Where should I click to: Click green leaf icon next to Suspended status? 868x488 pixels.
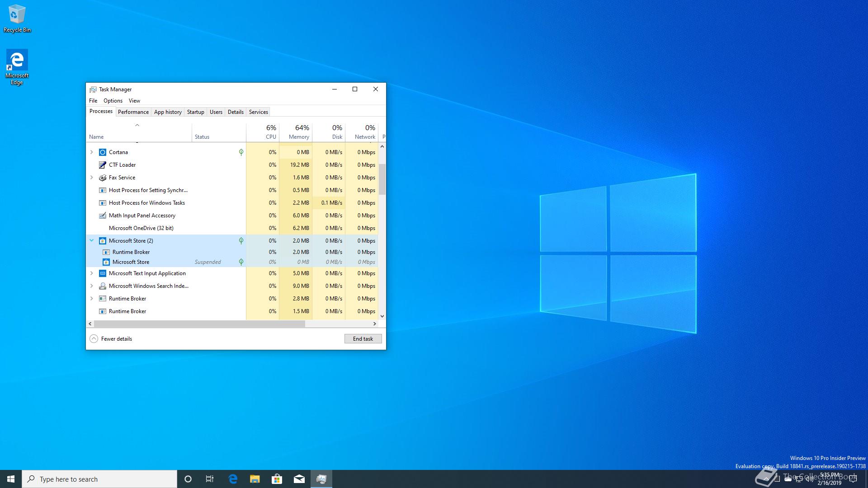tap(241, 262)
